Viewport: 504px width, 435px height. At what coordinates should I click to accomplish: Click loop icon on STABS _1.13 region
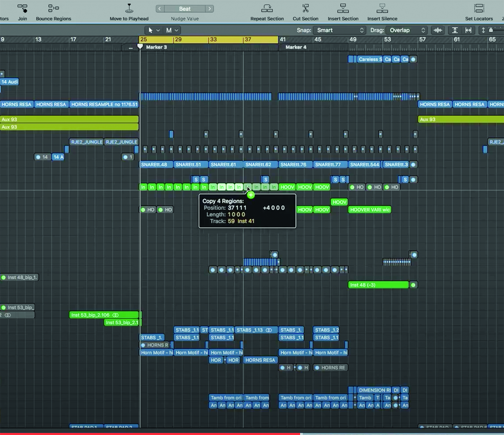pos(269,330)
